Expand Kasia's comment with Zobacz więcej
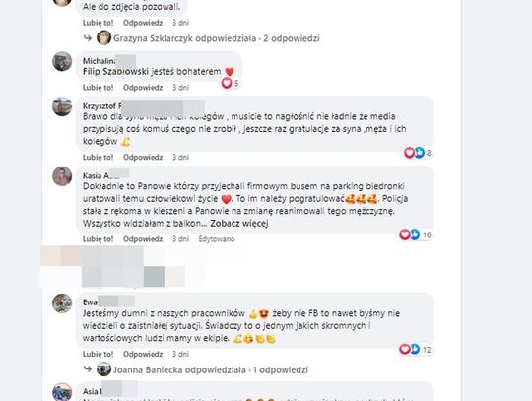 (239, 224)
